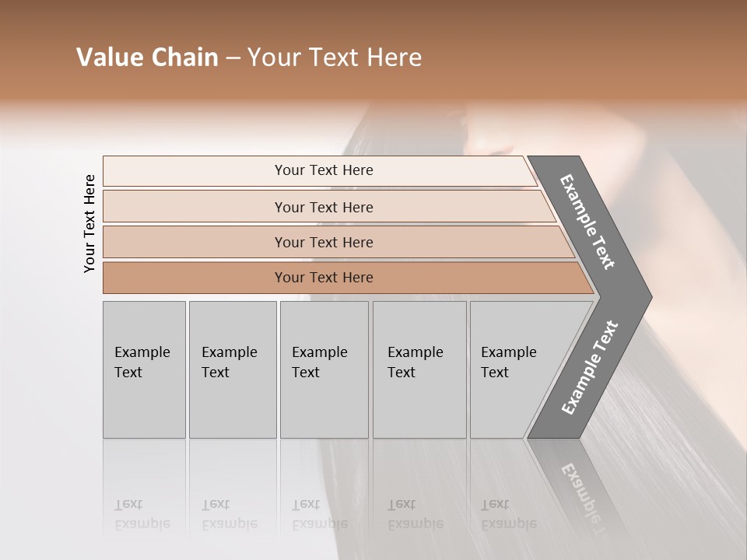Click the darkest brown Your Text Here bar
The width and height of the screenshot is (747, 560).
[x=348, y=278]
